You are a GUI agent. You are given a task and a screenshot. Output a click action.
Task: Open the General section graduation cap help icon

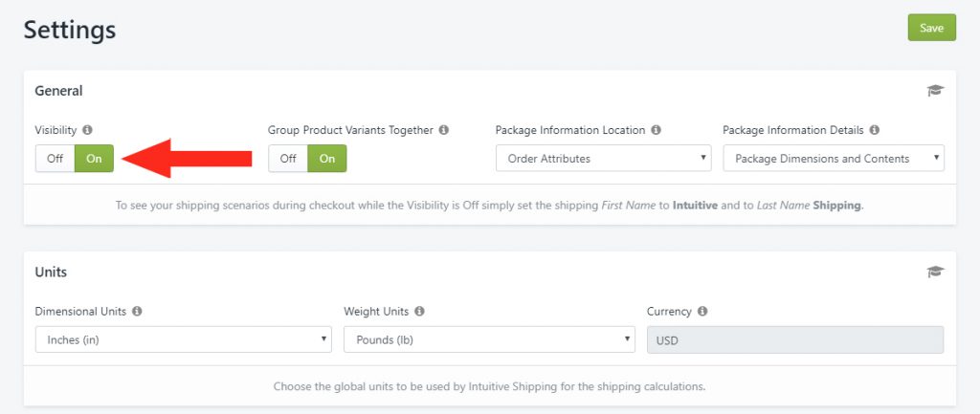935,91
